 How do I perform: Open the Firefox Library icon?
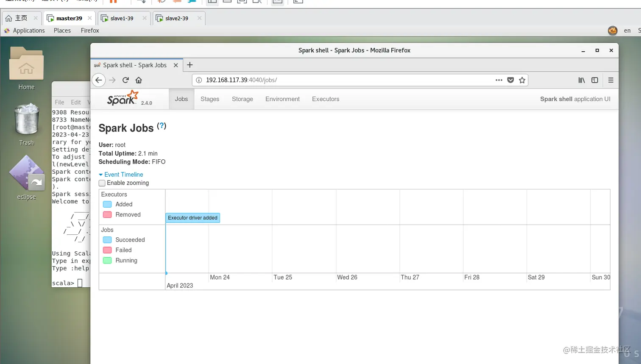(582, 80)
